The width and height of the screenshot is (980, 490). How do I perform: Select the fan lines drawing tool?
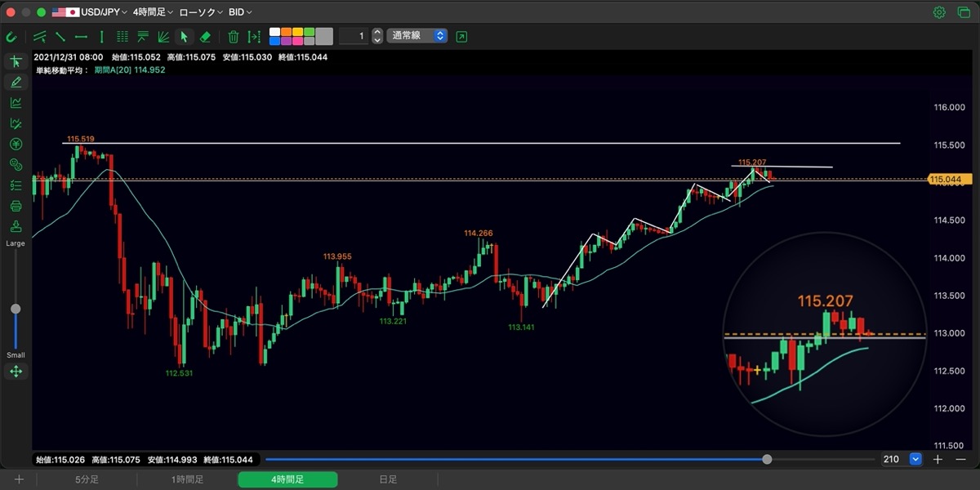click(x=163, y=37)
